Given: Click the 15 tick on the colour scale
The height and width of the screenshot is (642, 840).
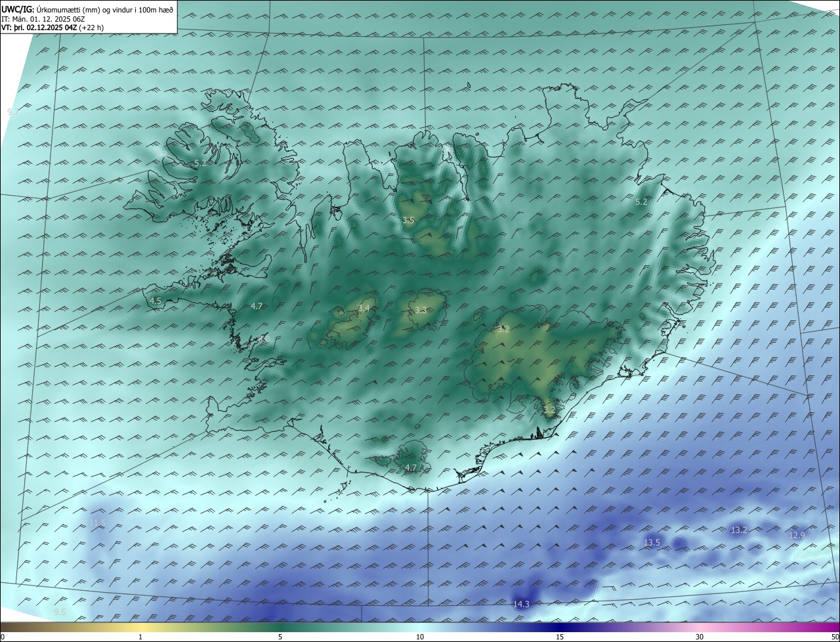Looking at the screenshot, I should click(560, 637).
